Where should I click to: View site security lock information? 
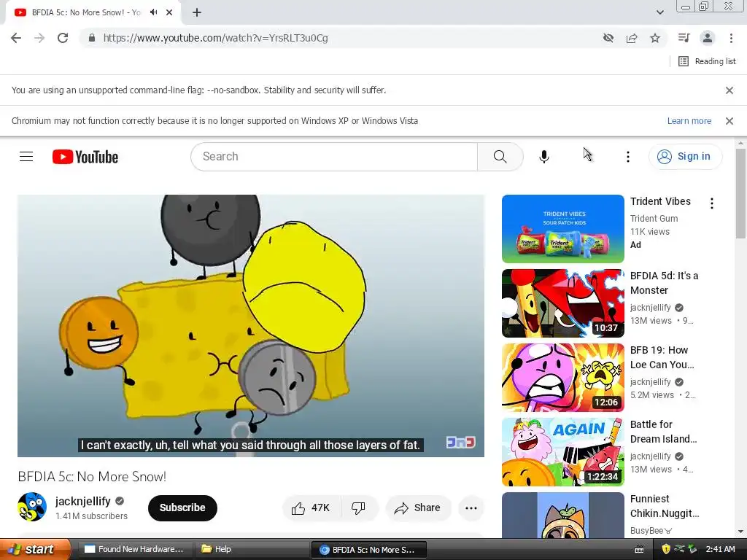click(x=92, y=38)
